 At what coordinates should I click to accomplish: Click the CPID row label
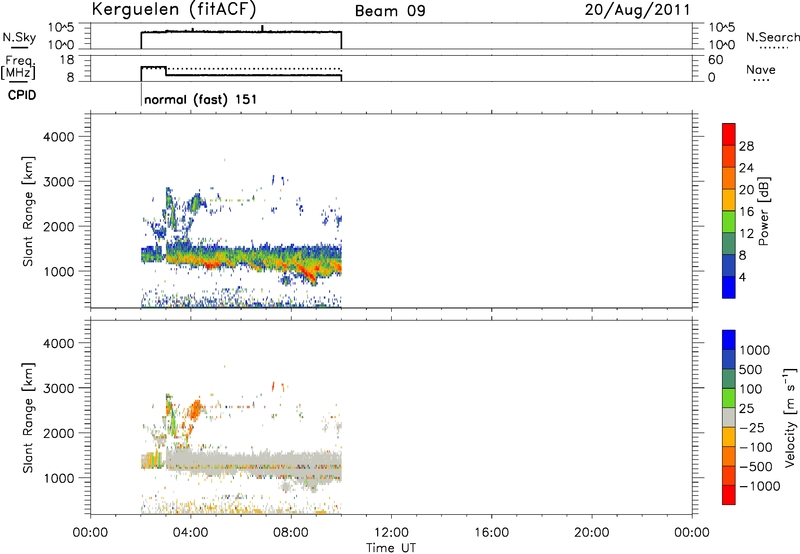click(x=22, y=95)
